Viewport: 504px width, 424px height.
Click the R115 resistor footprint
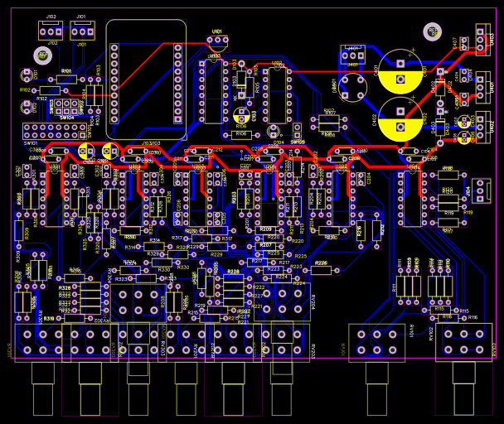coord(440,311)
